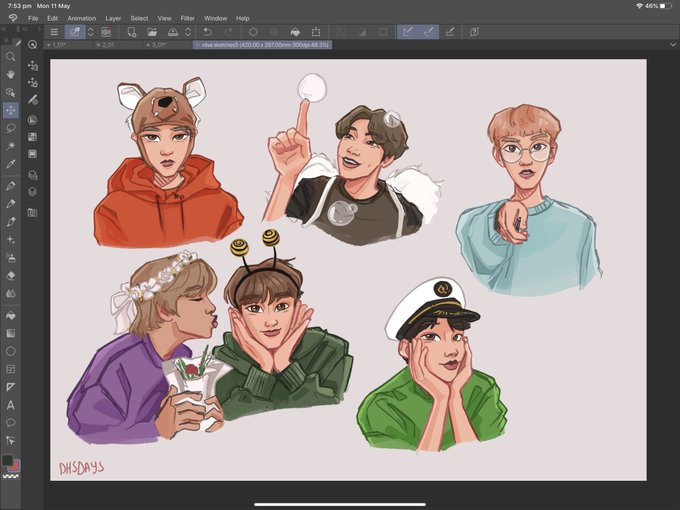Viewport: 680px width, 510px height.
Task: Open the Layer Property palette icon
Action: coord(33,137)
